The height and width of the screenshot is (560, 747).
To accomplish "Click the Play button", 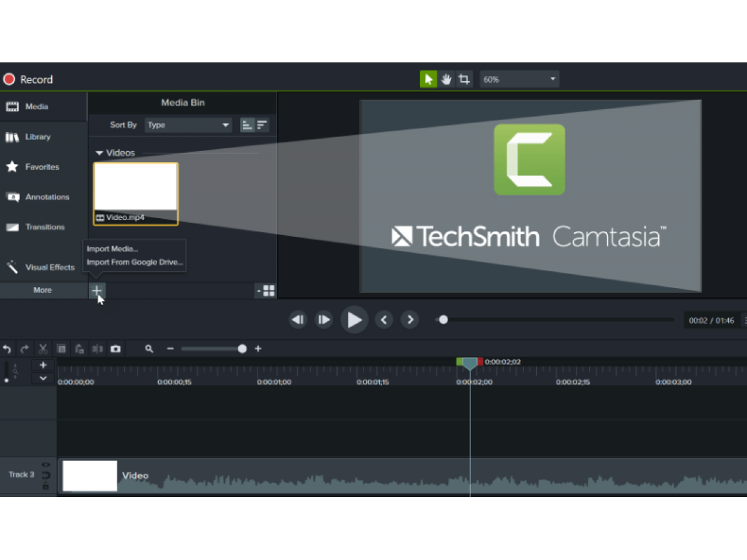I will click(x=354, y=320).
